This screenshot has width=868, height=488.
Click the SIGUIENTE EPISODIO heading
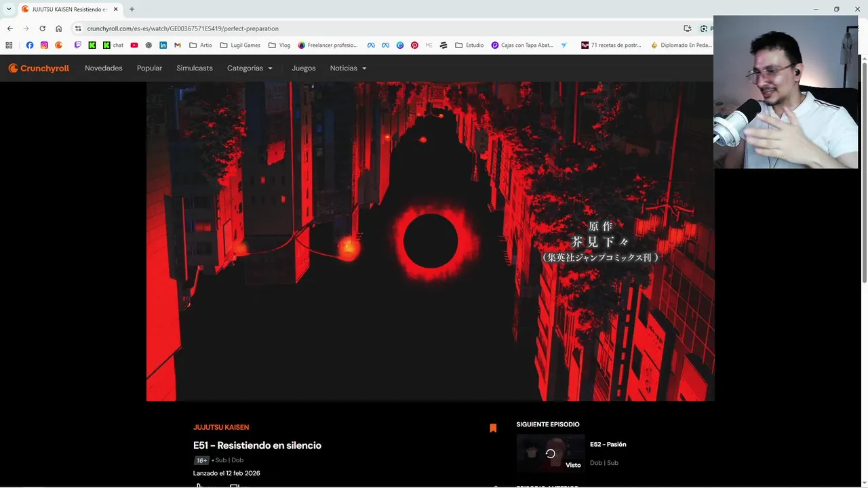click(x=548, y=424)
